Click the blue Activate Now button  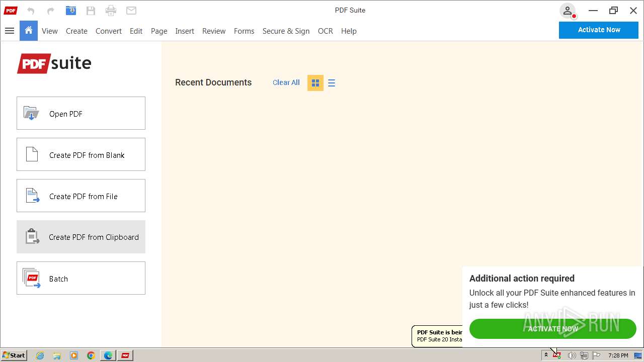coord(599,30)
